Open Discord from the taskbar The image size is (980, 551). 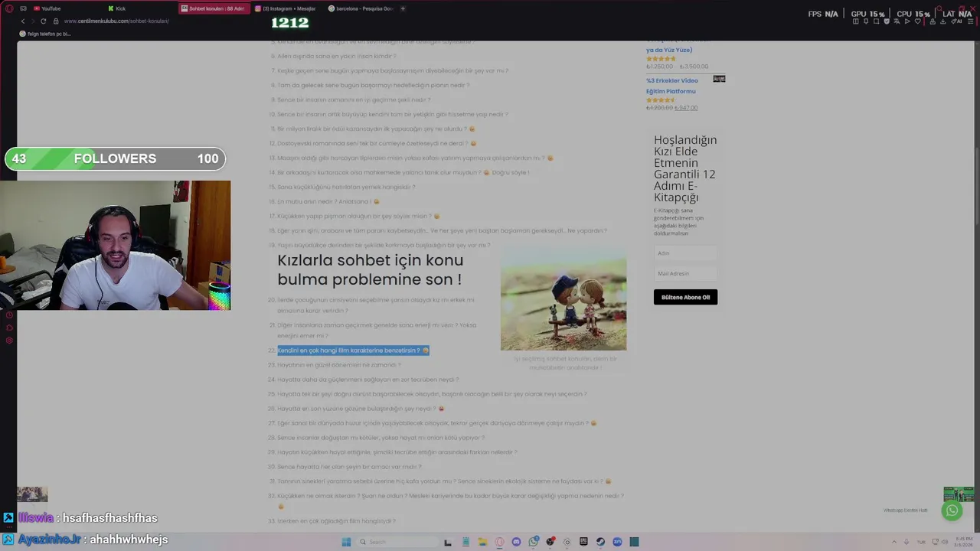pos(516,542)
